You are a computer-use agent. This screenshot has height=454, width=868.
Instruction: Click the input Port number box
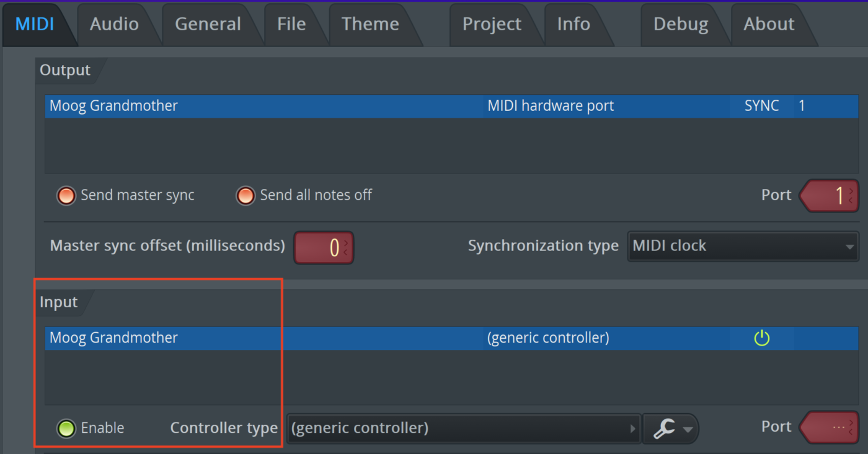click(830, 427)
